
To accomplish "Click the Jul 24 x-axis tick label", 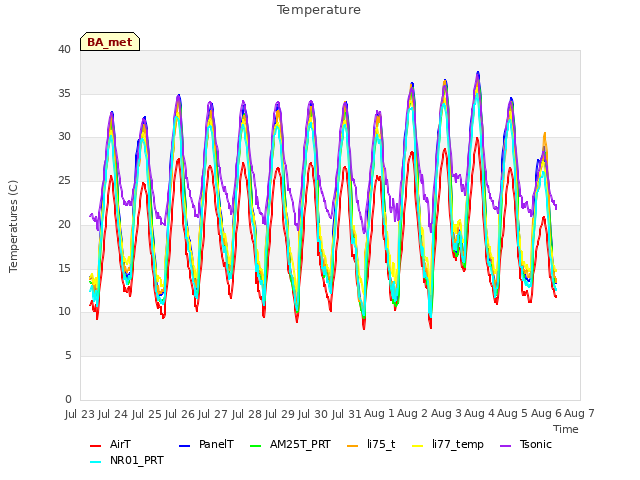I will pyautogui.click(x=113, y=414).
